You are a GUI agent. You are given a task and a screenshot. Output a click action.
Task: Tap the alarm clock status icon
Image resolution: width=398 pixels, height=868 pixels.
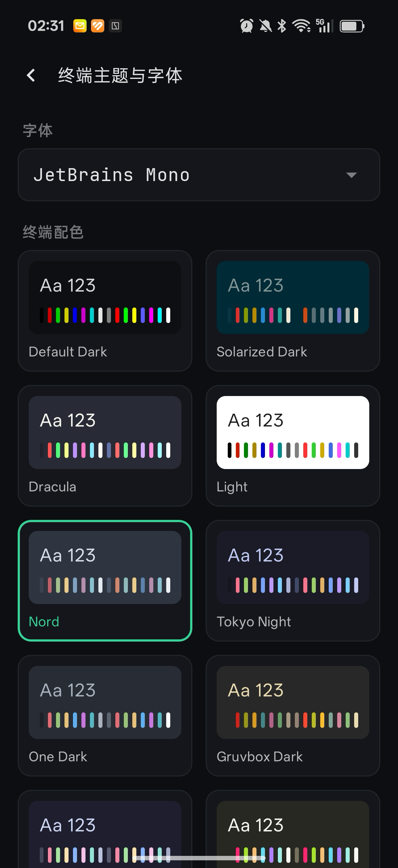(247, 26)
